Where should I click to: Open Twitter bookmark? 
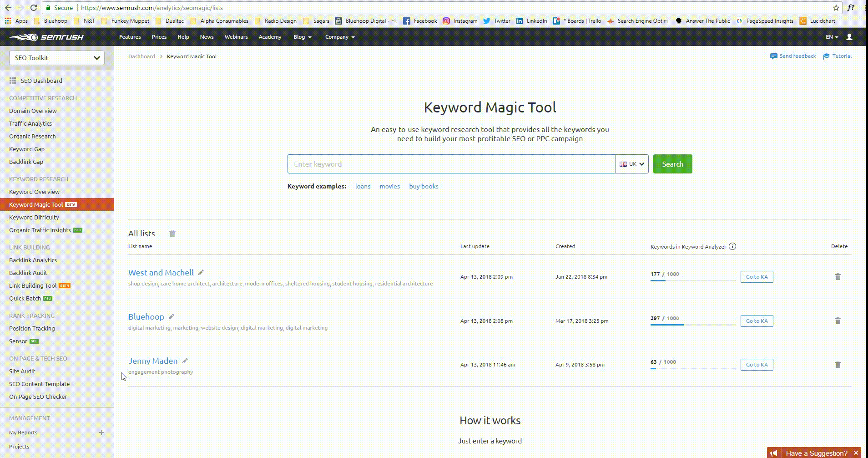(497, 21)
